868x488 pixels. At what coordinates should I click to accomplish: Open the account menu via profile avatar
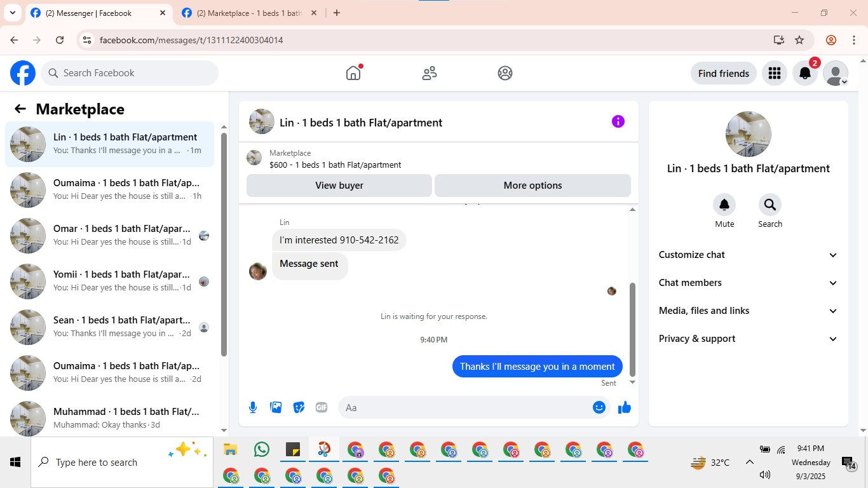coord(836,73)
